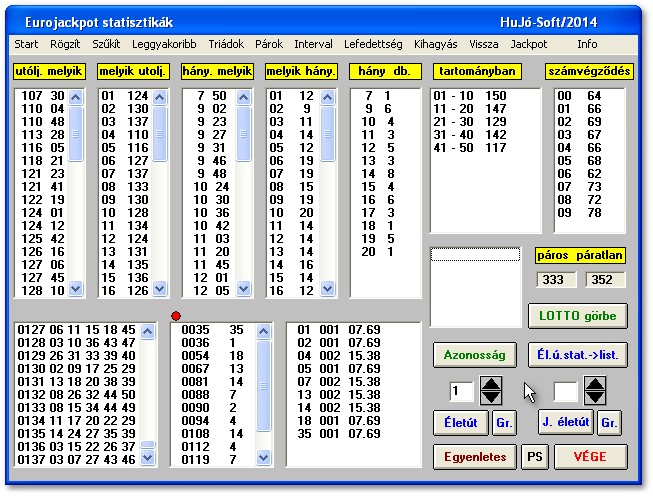Screen dimensions: 653x496
Task: Select row 10 20 in melyik hány. list
Action: [x=292, y=213]
